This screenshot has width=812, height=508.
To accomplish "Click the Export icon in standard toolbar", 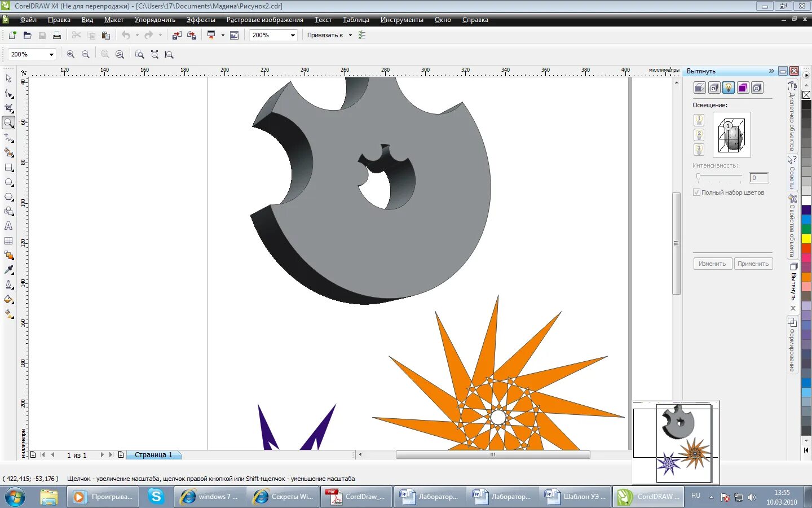I will [x=192, y=35].
